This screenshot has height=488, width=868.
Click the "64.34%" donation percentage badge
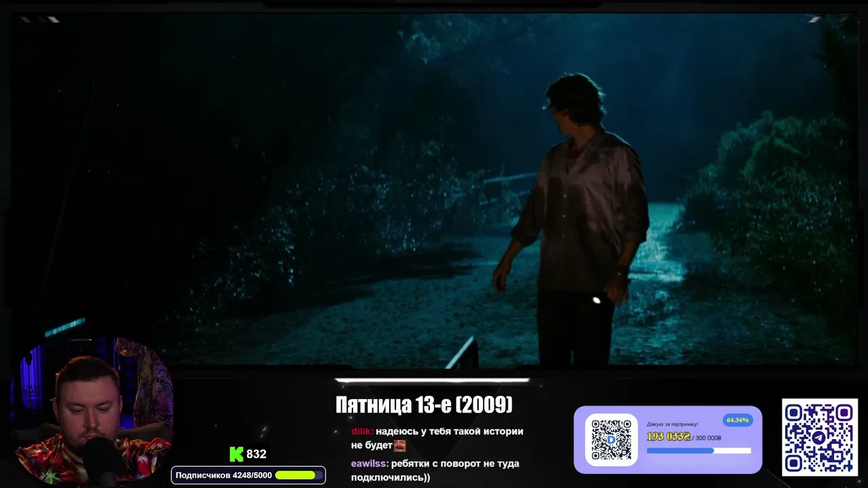coord(737,420)
